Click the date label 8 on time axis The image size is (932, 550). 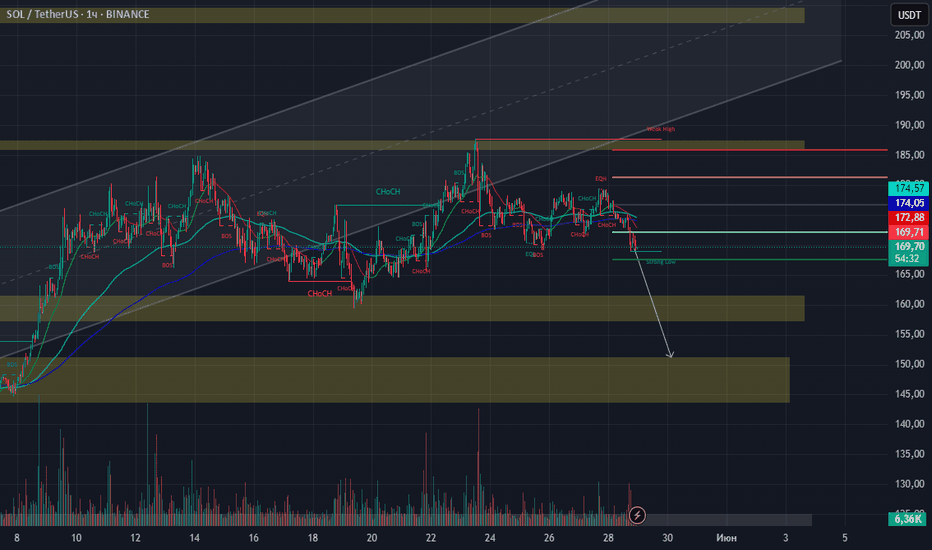point(17,538)
